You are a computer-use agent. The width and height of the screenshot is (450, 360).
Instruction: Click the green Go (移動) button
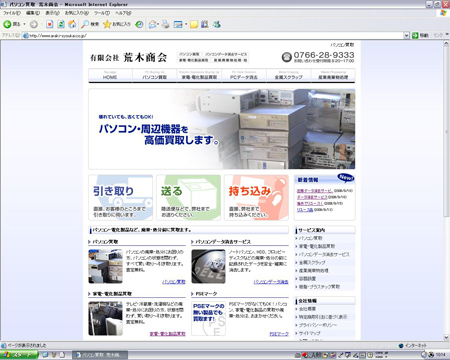(x=420, y=35)
